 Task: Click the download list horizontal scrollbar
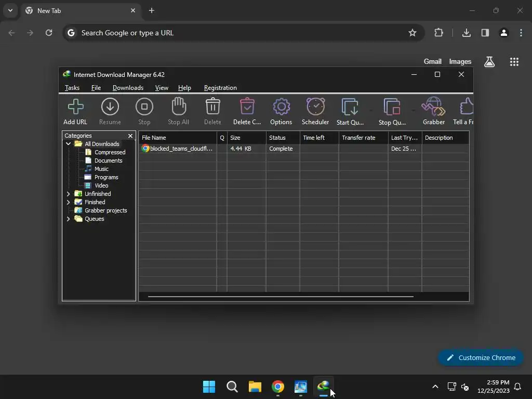tap(281, 297)
